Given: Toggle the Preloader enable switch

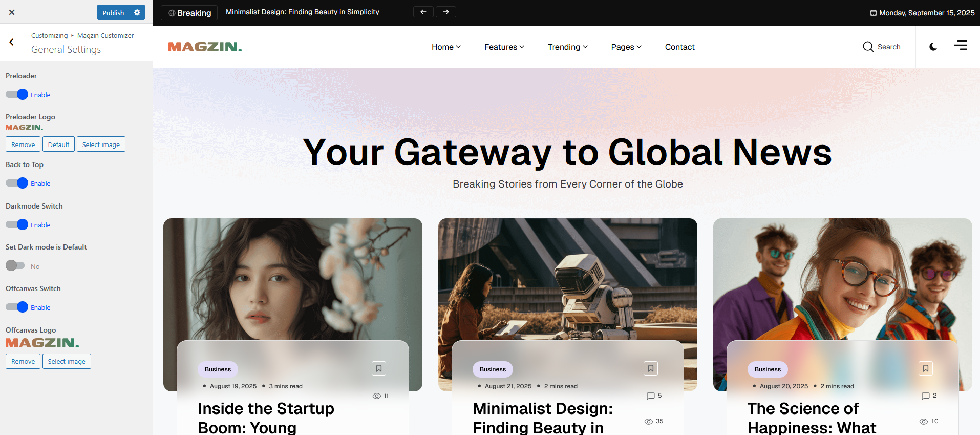Looking at the screenshot, I should pos(16,94).
